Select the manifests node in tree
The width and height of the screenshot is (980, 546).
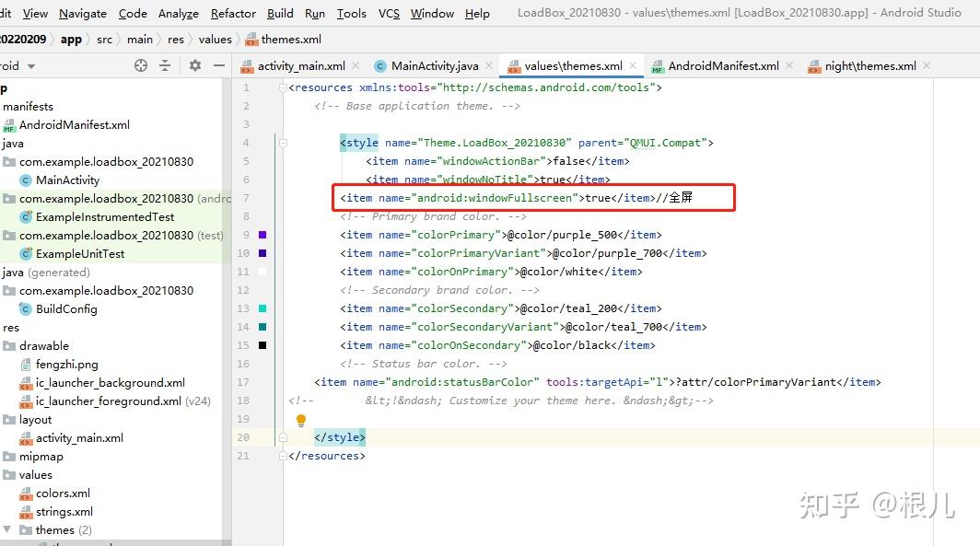point(28,106)
